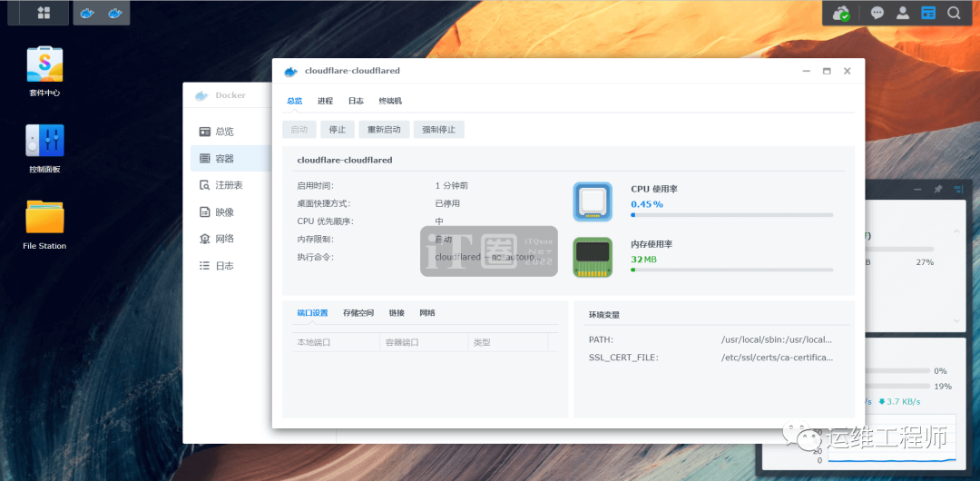Click the 3.7 KB/s download speed text
Screen dimensions: 980x481
pyautogui.click(x=899, y=401)
